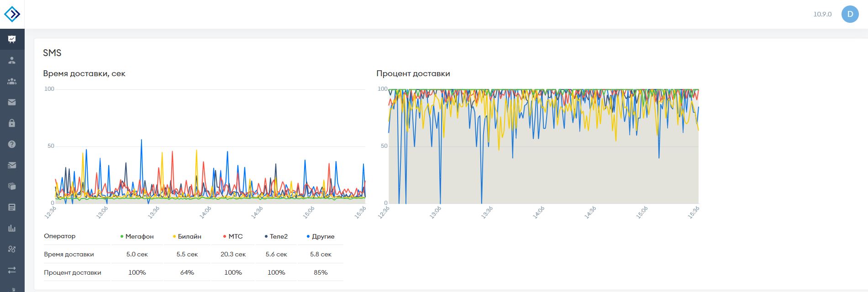This screenshot has height=292, width=868.
Task: Click the version number 10.9.0
Action: 822,14
